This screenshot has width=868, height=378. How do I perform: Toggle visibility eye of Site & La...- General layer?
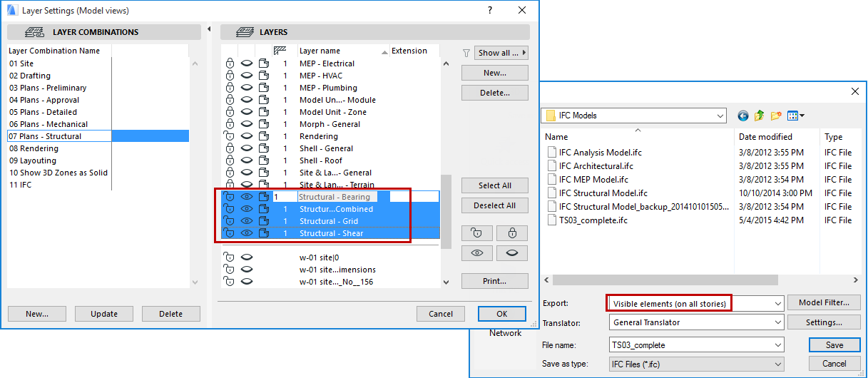pyautogui.click(x=247, y=173)
